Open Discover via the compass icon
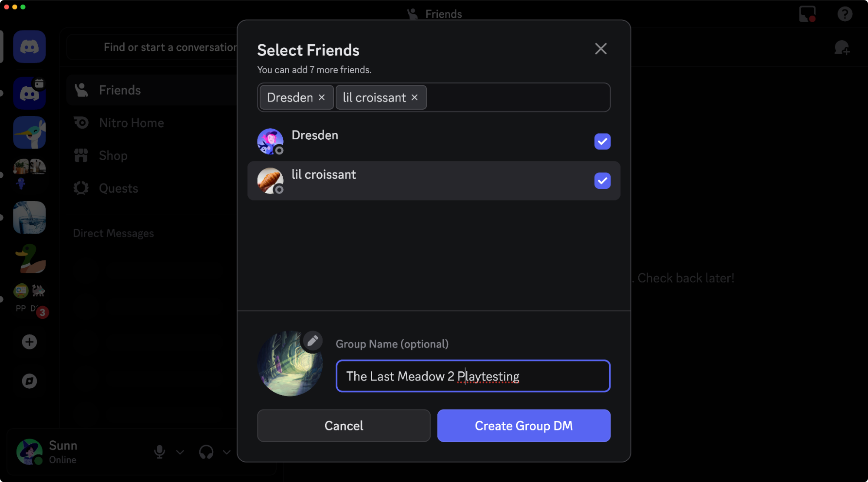This screenshot has width=868, height=482. 29,381
